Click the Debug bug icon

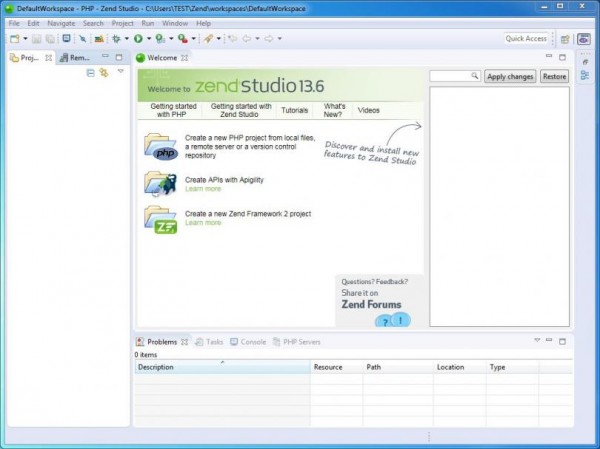coord(116,39)
